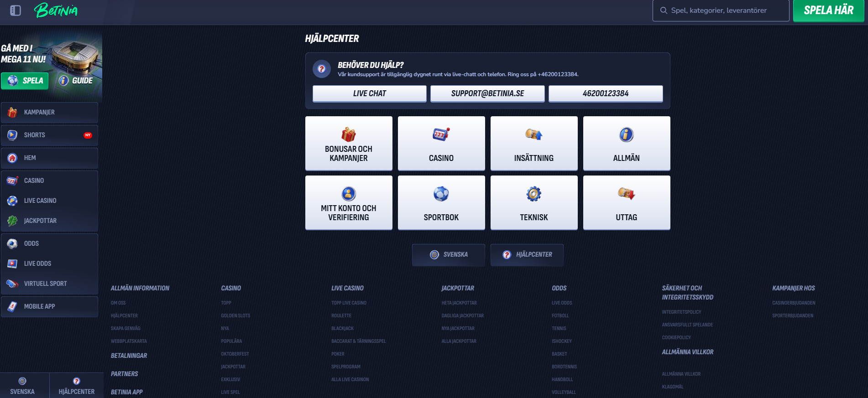Screen dimensions: 868x398
Task: Open the Uttag help category
Action: click(x=627, y=202)
